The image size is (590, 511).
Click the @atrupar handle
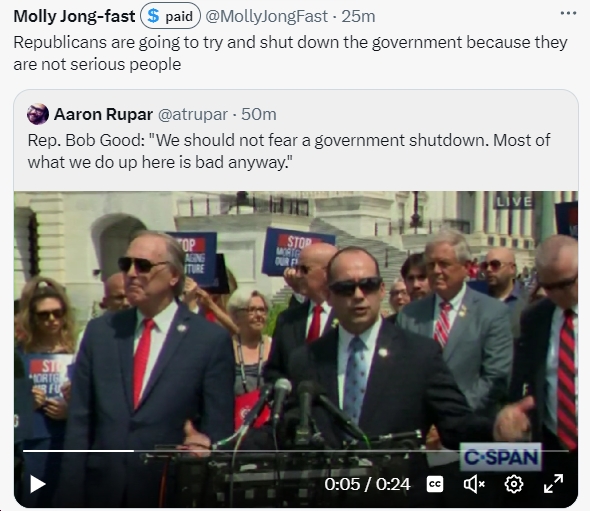pos(193,114)
